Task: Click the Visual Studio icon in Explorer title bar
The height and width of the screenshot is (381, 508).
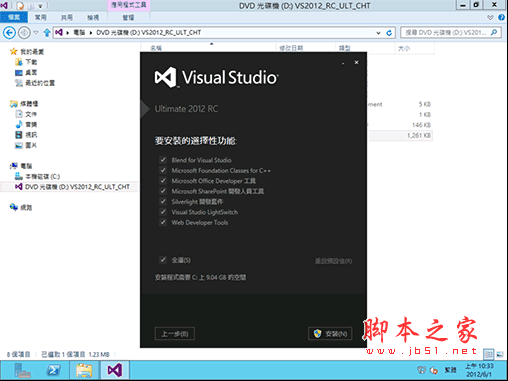Action: tap(4, 5)
